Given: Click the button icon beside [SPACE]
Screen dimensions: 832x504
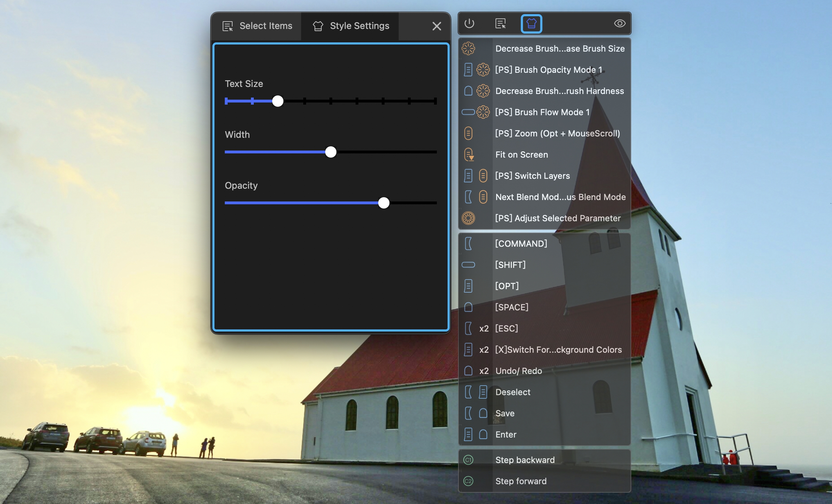Looking at the screenshot, I should 468,307.
